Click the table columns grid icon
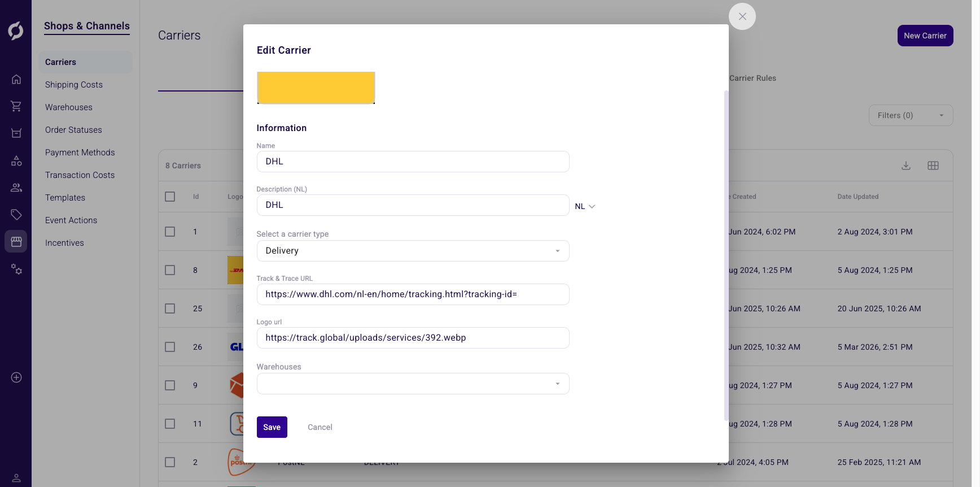Screen dimensions: 980x487 click(x=933, y=166)
